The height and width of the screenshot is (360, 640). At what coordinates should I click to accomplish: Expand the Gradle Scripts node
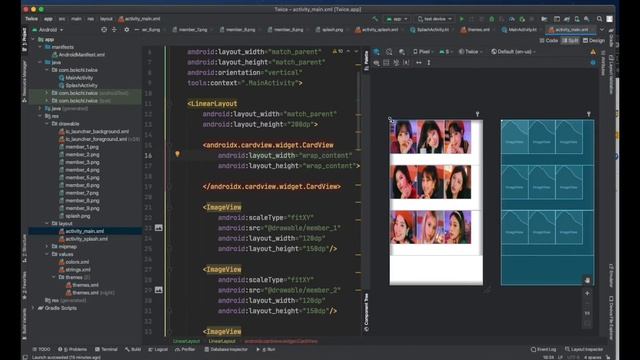tap(33, 308)
